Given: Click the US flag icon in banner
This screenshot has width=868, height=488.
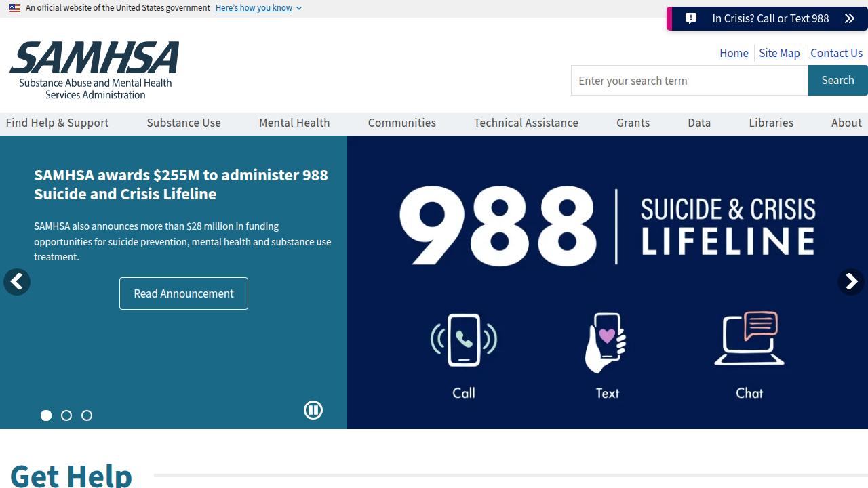Looking at the screenshot, I should tap(15, 8).
